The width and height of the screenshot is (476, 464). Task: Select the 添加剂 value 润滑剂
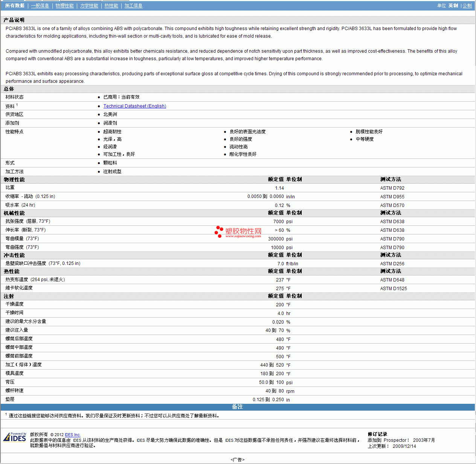110,123
